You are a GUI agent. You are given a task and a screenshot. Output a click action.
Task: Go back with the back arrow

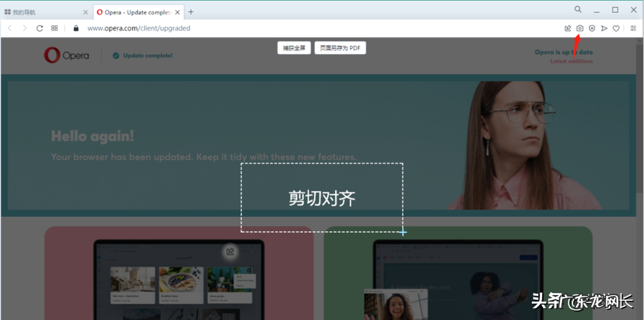pos(10,28)
